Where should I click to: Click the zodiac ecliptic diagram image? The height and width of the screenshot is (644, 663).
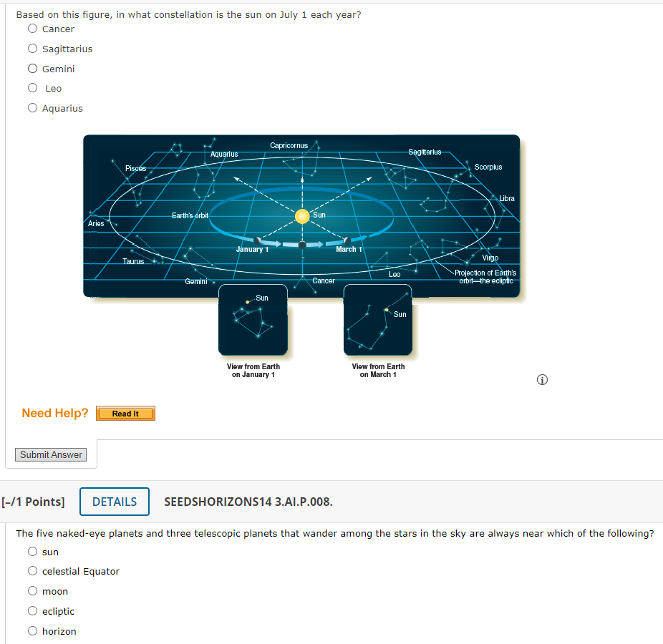(x=301, y=216)
